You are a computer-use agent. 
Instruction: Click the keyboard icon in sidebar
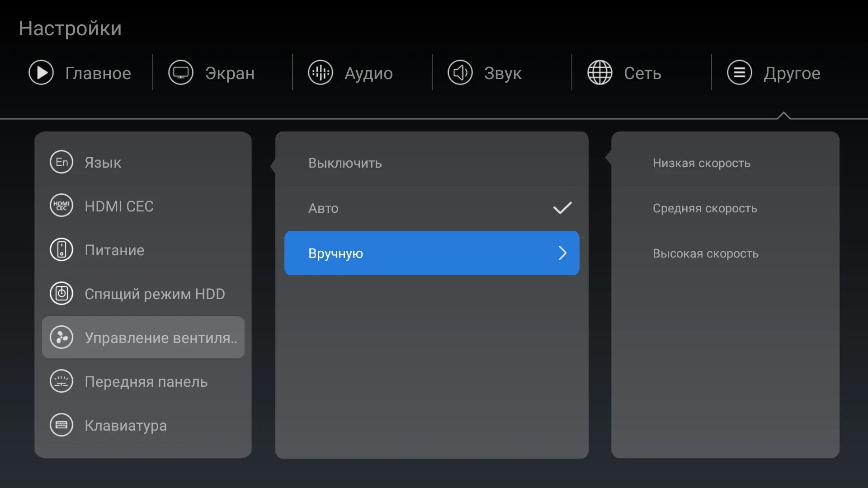pyautogui.click(x=61, y=425)
